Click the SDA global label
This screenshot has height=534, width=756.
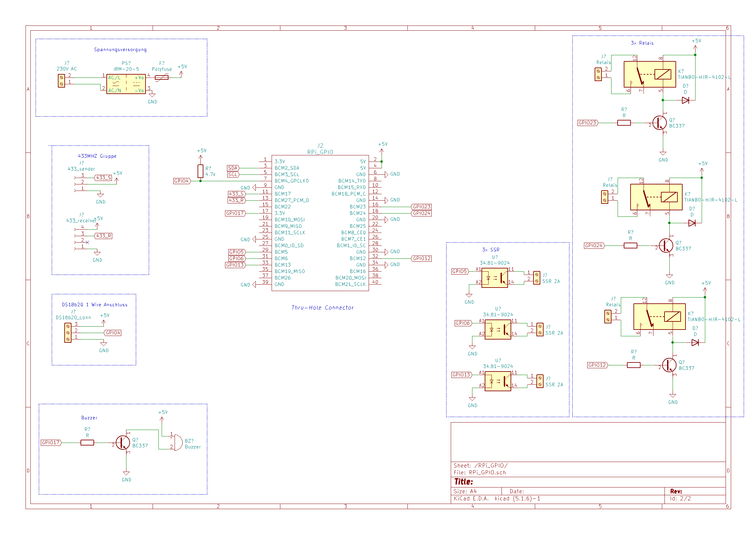coord(233,168)
